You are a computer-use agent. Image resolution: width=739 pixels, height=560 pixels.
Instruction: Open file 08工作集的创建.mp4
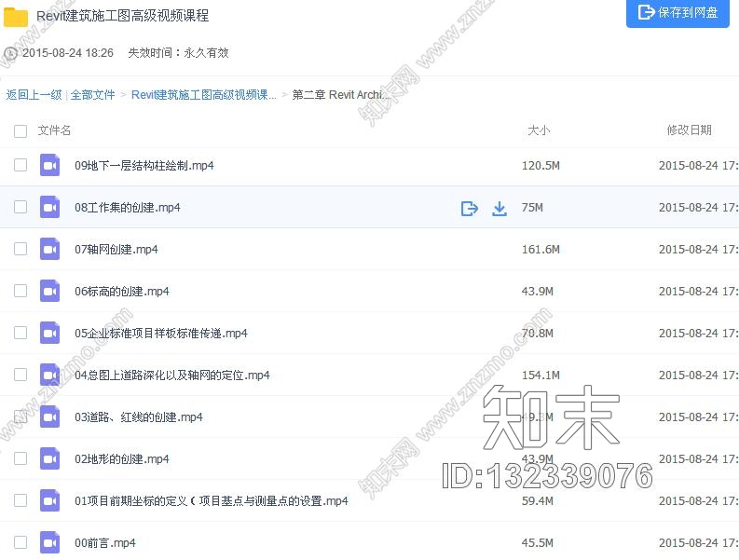point(128,208)
